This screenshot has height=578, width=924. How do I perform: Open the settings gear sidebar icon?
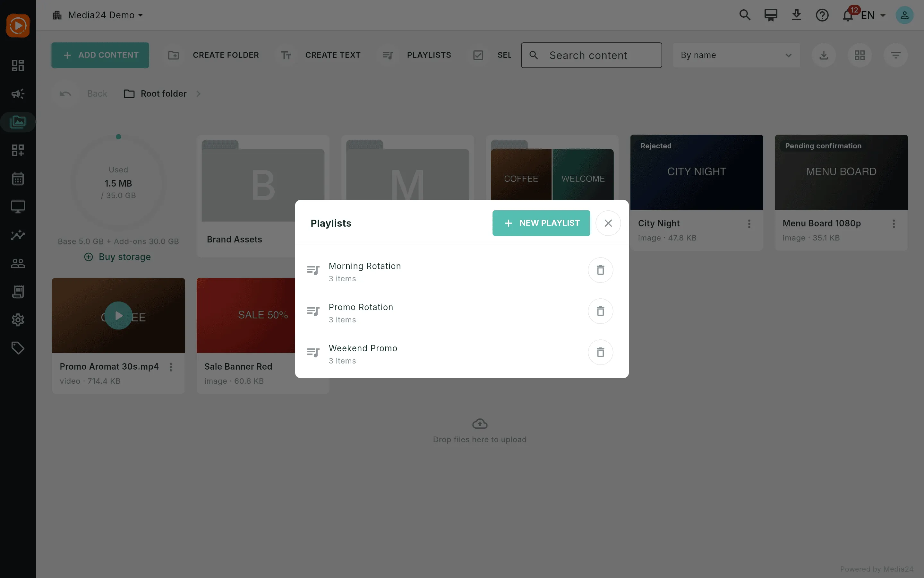[18, 320]
